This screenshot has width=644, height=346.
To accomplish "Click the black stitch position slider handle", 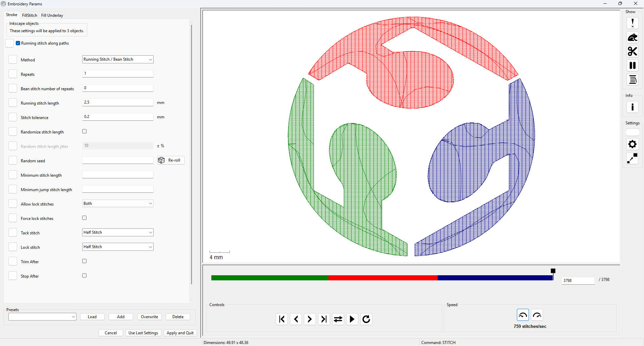I will [553, 271].
